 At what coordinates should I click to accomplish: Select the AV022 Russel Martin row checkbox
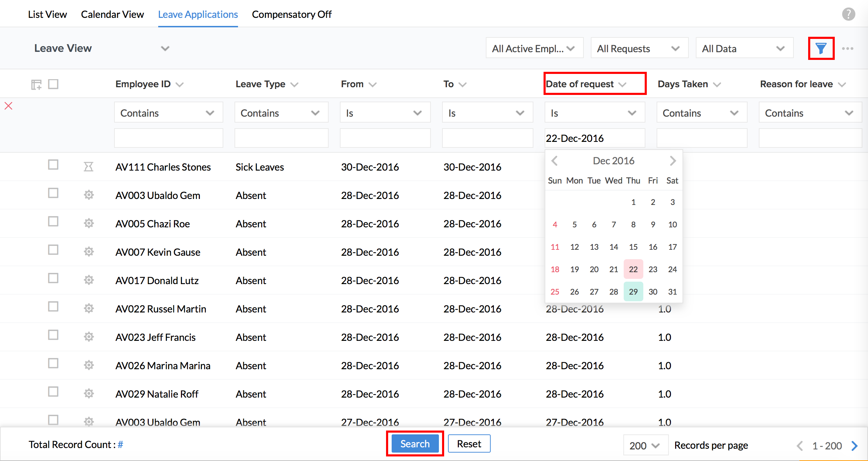tap(53, 307)
